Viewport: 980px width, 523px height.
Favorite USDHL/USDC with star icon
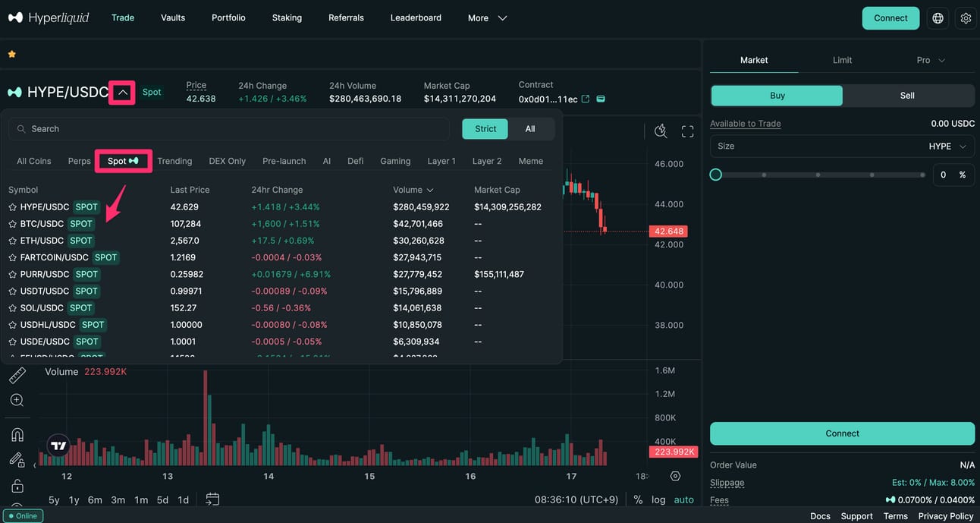[12, 325]
